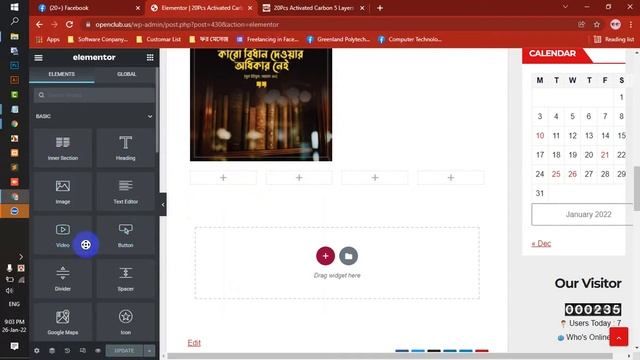Open the Apps bookmark
640x360 pixels.
48,39
